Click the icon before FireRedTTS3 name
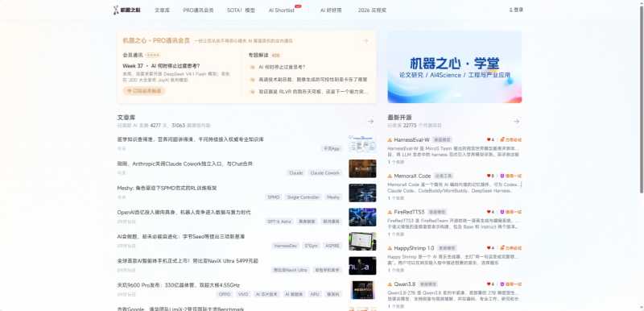 point(390,212)
